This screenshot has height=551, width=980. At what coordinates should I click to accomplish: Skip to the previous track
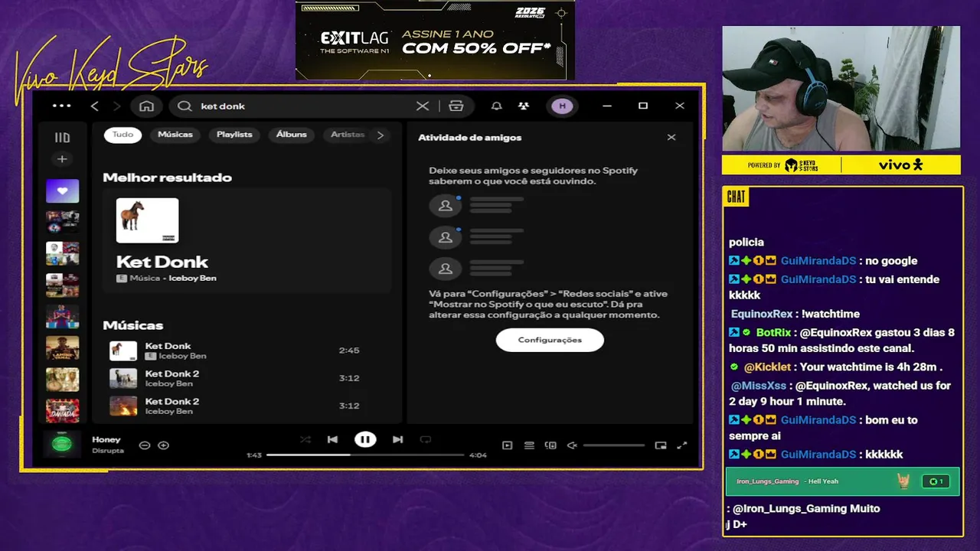point(332,439)
